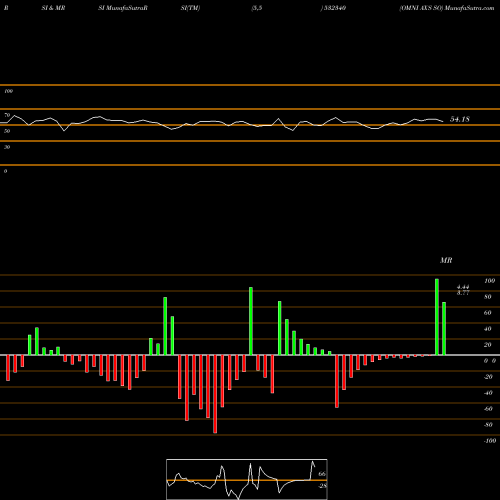Click the -28 label in mini chart
This screenshot has width=500, height=500.
click(322, 486)
